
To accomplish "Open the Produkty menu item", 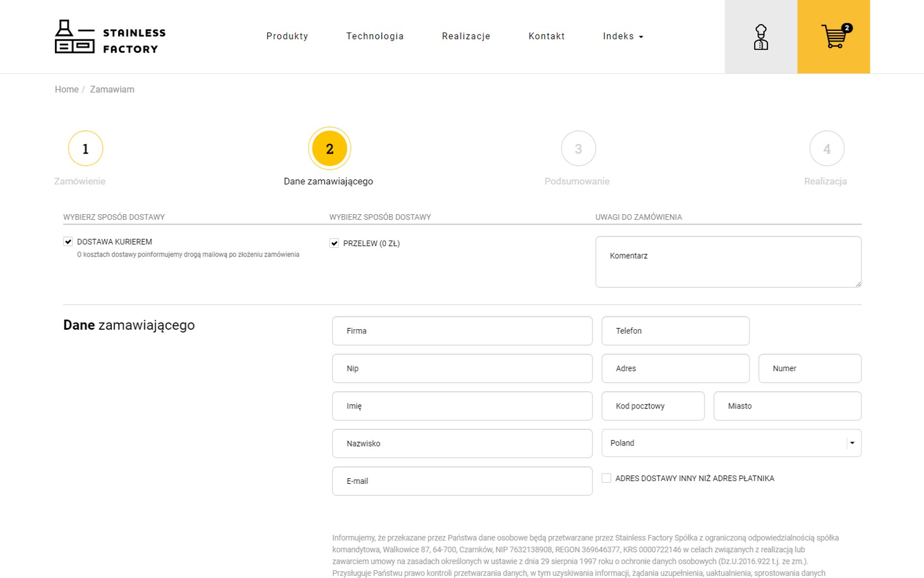I will pos(287,36).
